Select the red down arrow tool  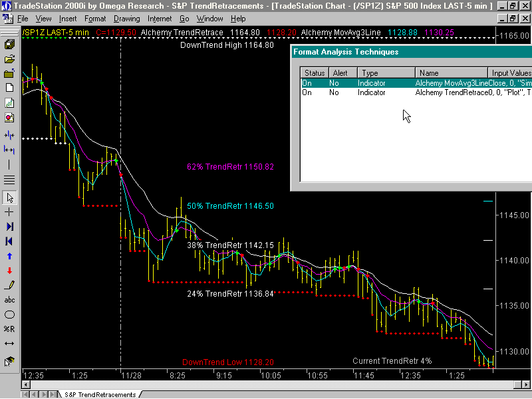(x=9, y=271)
